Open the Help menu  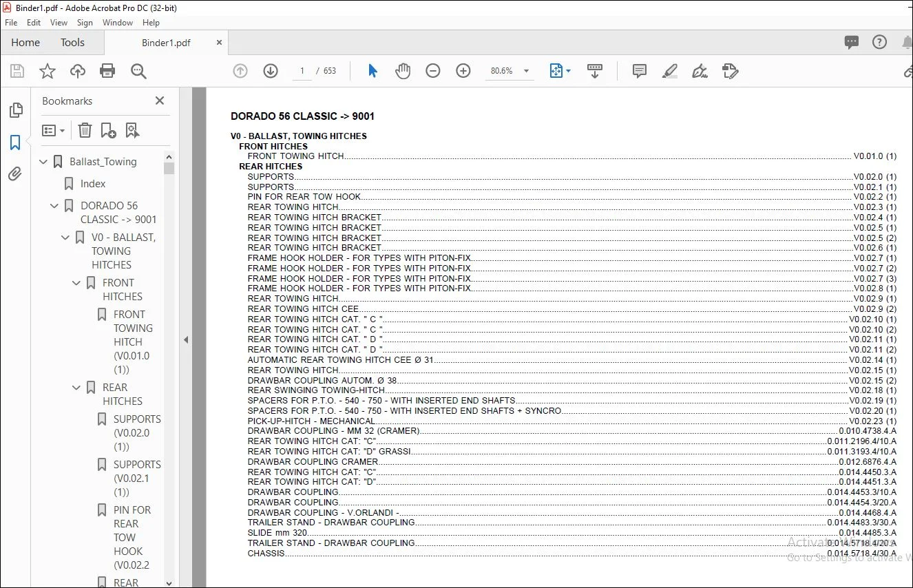click(x=151, y=23)
